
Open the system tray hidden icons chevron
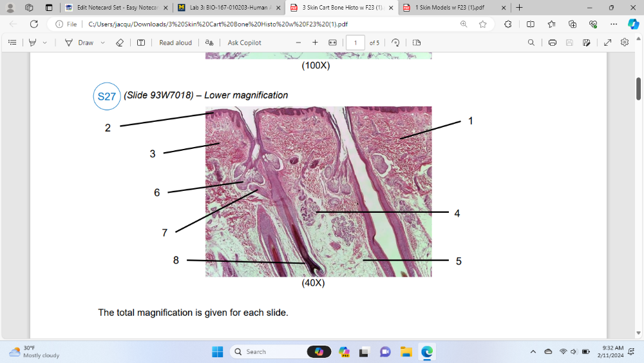(x=533, y=351)
